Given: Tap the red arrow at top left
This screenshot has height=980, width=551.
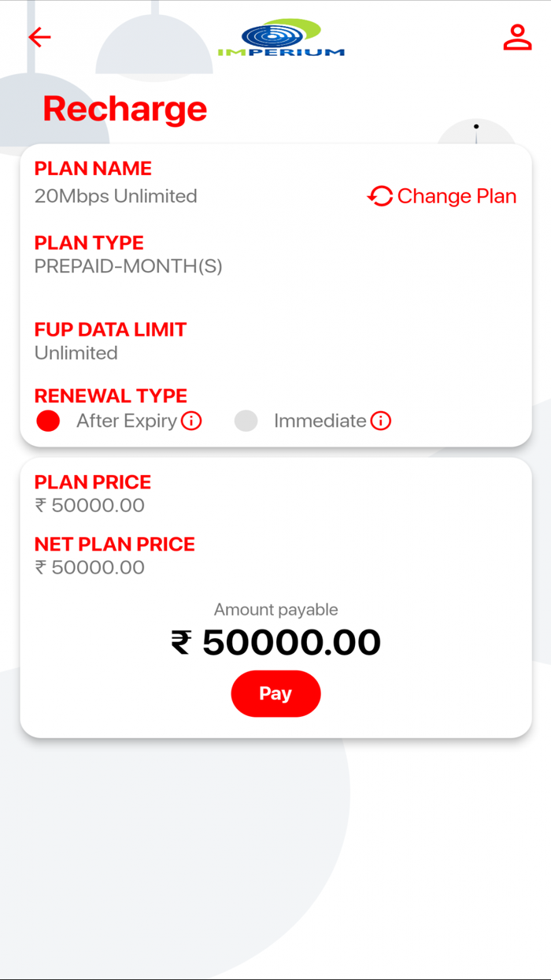Looking at the screenshot, I should click(x=39, y=37).
